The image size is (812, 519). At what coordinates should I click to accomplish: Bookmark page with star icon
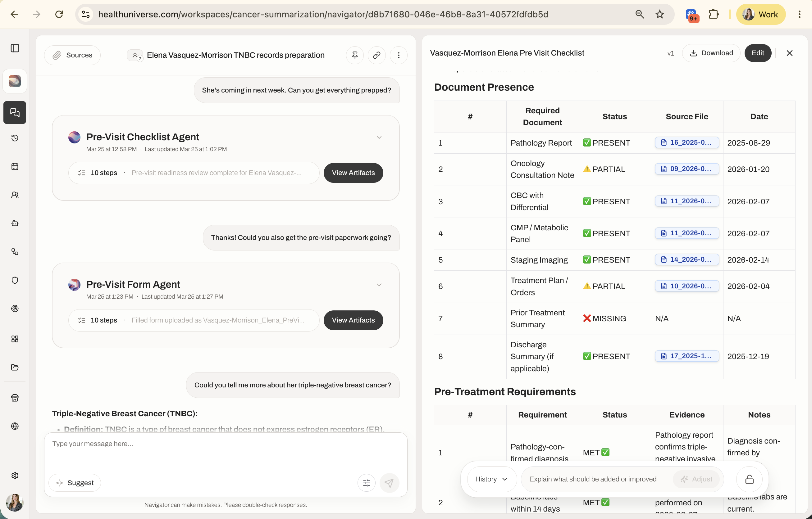[659, 14]
